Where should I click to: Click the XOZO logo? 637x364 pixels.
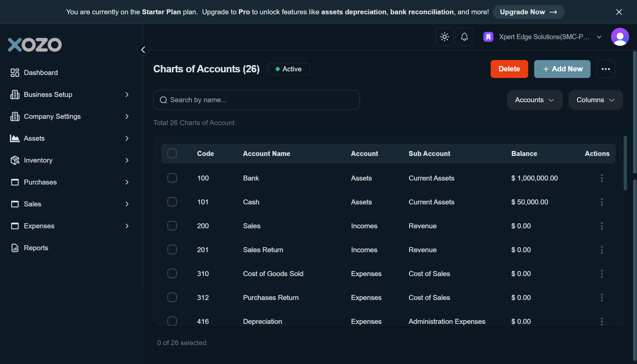[x=35, y=45]
